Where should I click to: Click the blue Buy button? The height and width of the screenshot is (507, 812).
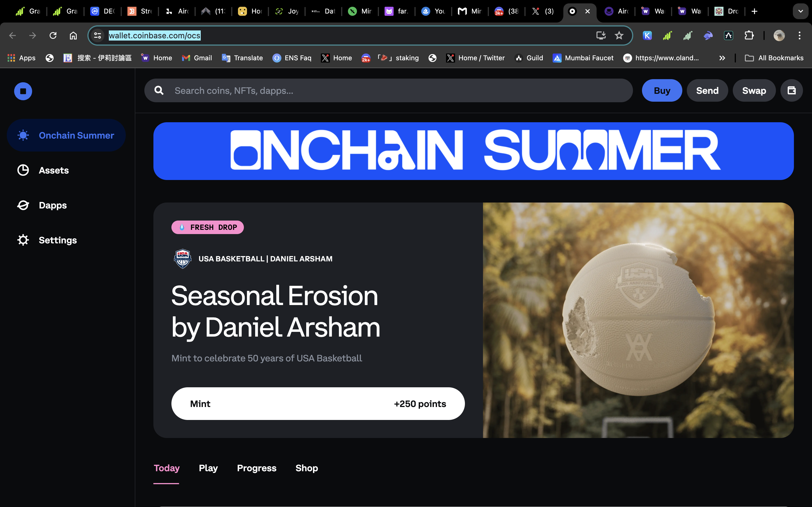[x=662, y=90]
